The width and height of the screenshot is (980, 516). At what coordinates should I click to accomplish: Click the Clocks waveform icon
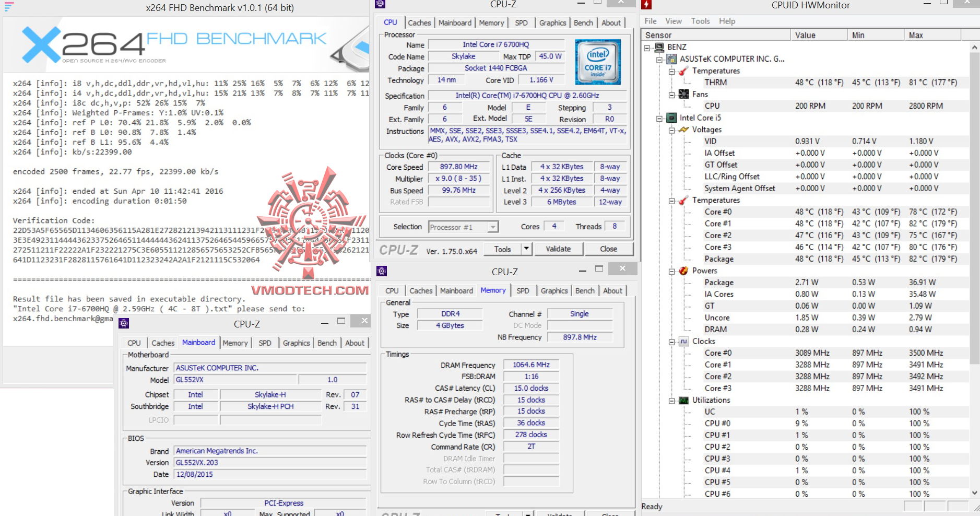point(683,341)
